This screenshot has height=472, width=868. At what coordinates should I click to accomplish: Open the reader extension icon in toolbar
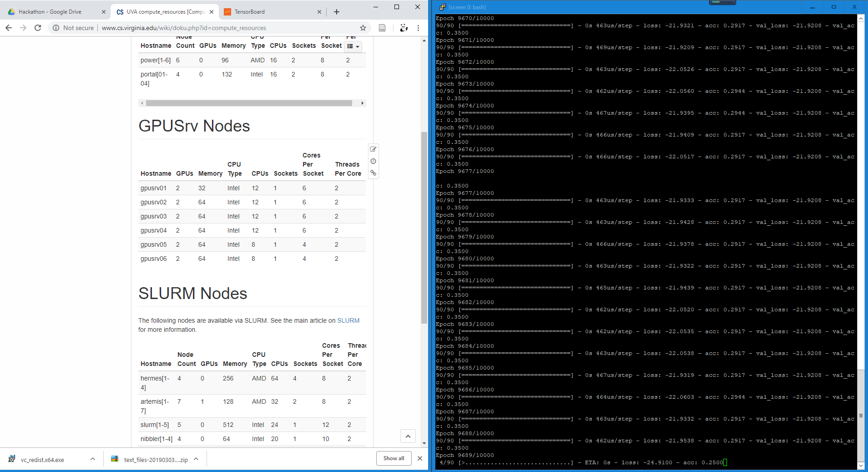point(382,28)
